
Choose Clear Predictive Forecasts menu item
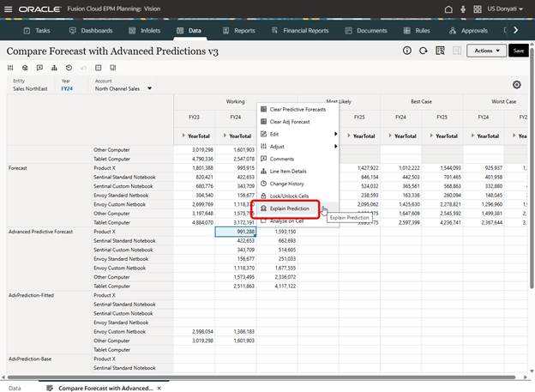(298, 109)
